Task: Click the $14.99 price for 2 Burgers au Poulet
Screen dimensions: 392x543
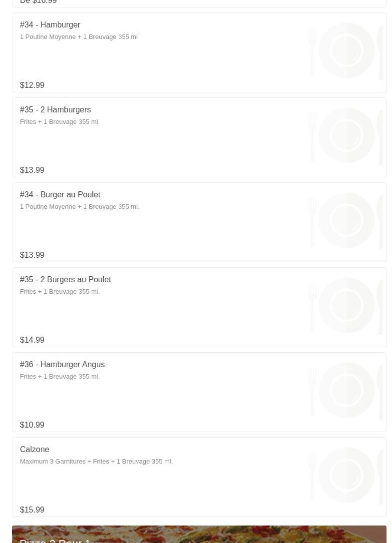Action: (x=32, y=340)
